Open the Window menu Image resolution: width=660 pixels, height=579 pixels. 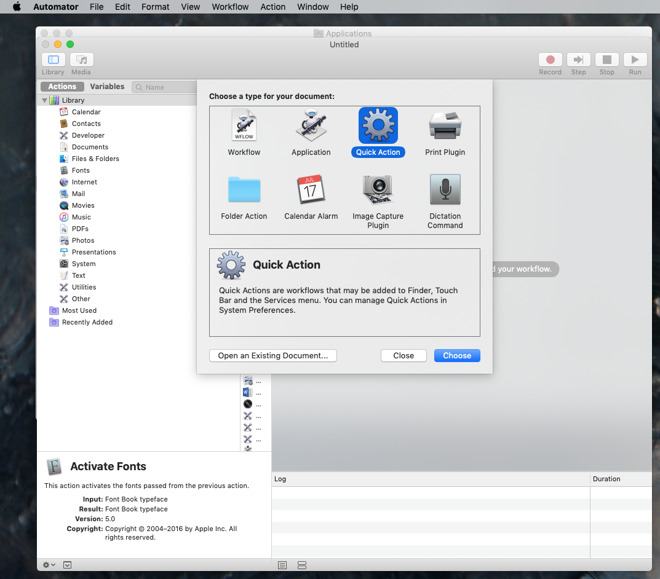coord(313,7)
